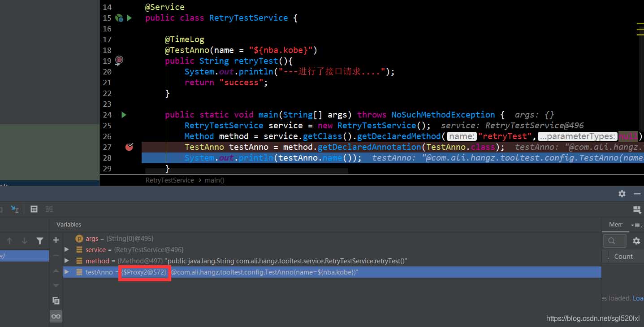The height and width of the screenshot is (327, 644).
Task: Open the hidden tabs dropdown next to Memory
Action: [636, 225]
